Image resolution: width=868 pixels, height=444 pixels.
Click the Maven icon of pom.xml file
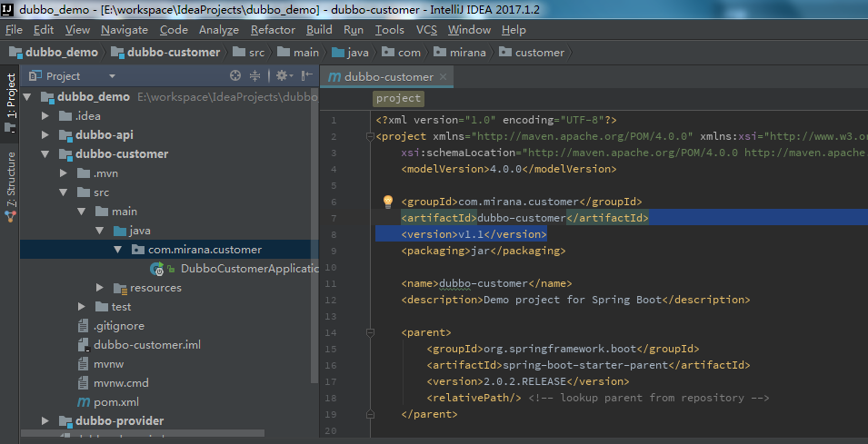84,402
